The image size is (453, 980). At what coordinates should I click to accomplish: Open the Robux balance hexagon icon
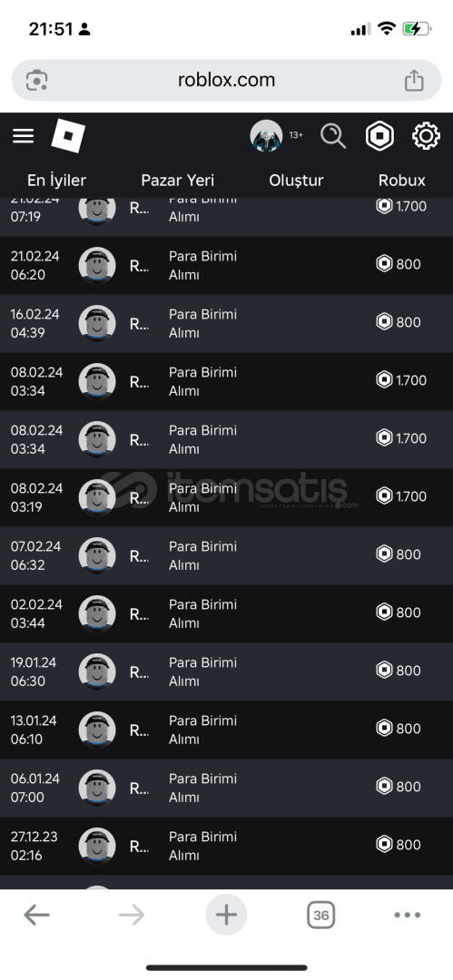[x=379, y=135]
